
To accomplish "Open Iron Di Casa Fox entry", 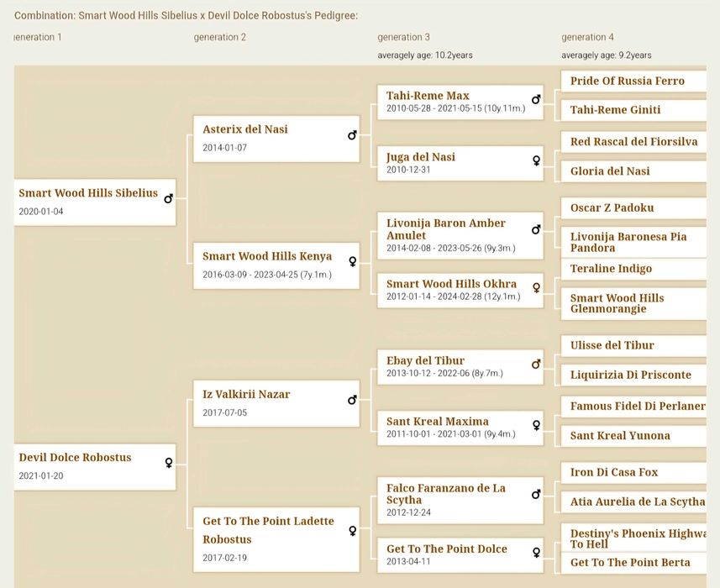I will 614,472.
